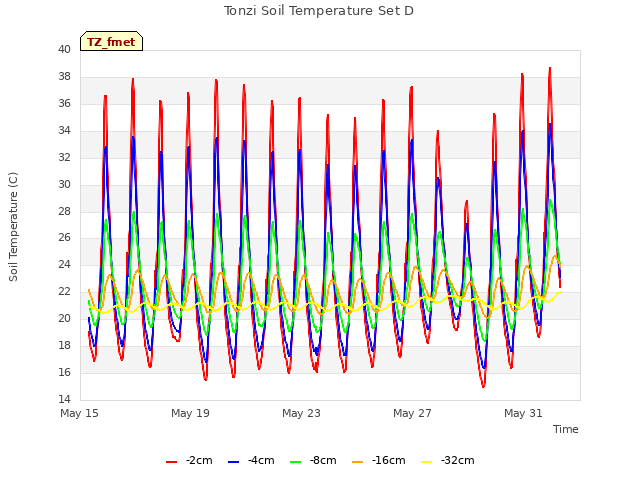Image resolution: width=640 pixels, height=480 pixels.
Task: Click the 22 value on y-axis
Action: coord(64,291)
